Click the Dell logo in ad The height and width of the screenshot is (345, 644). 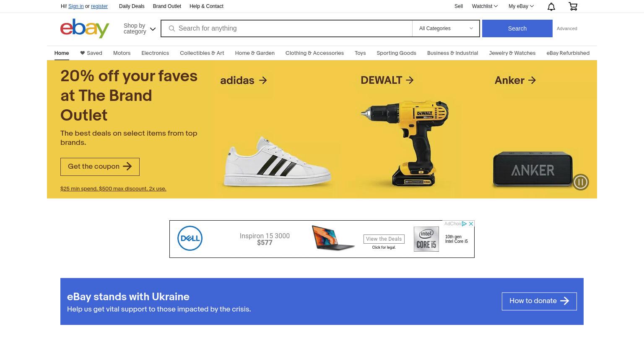pos(190,238)
